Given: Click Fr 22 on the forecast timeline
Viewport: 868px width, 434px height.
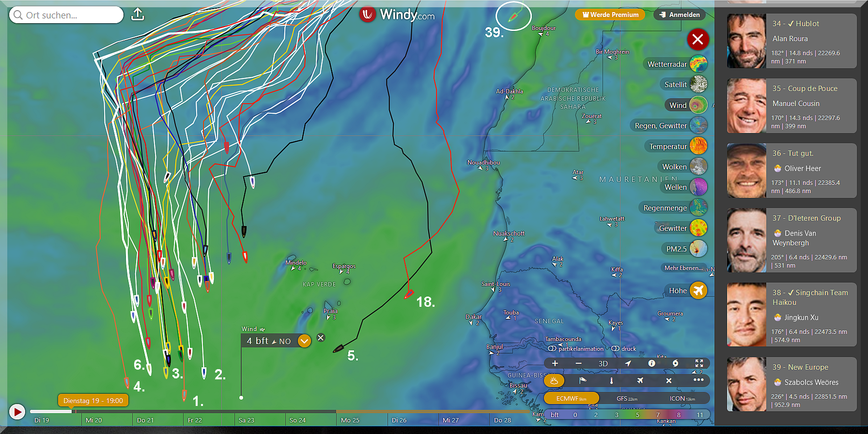Looking at the screenshot, I should coord(195,420).
